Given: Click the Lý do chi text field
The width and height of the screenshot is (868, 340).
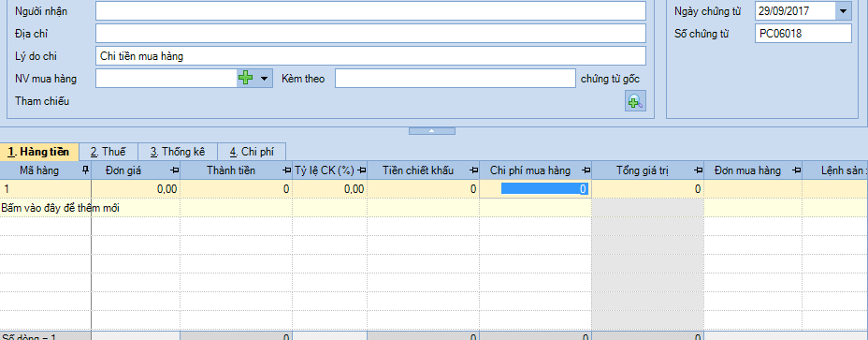Looking at the screenshot, I should 371,56.
